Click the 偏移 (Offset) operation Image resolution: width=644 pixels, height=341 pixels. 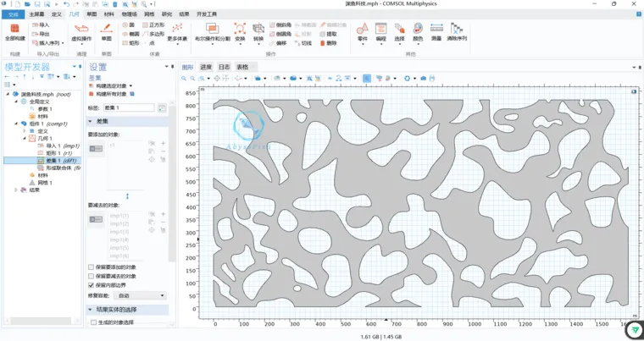pyautogui.click(x=278, y=42)
